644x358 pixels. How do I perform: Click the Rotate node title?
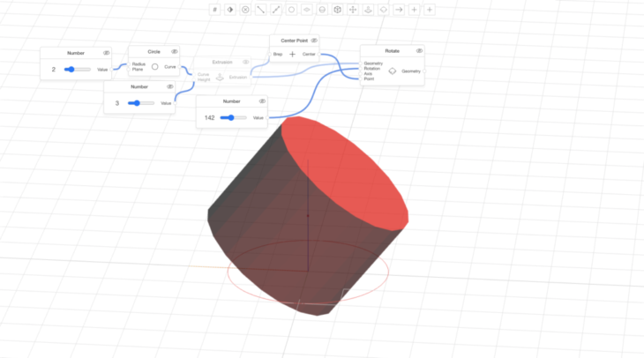pos(392,51)
